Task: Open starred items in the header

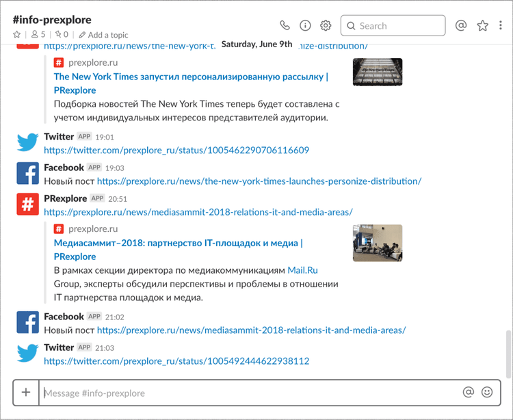Action: tap(483, 25)
